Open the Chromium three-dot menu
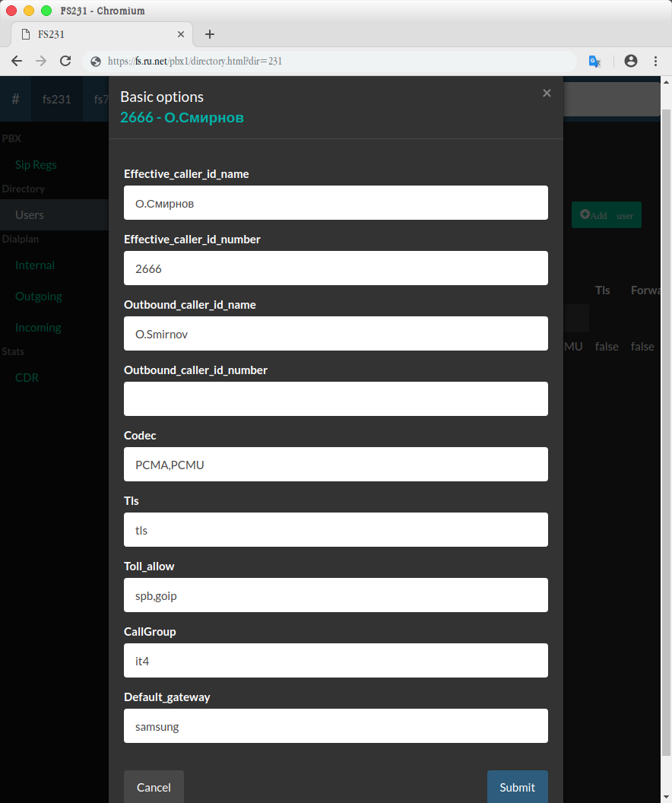Image resolution: width=672 pixels, height=803 pixels. (x=655, y=62)
